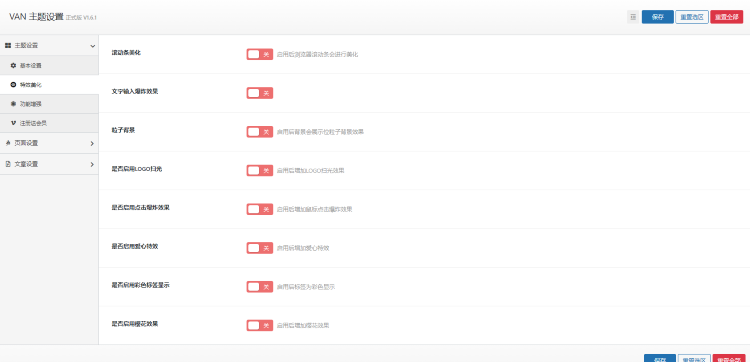Toggle the 点击爆炸效果 switch
This screenshot has height=362, width=750.
point(260,209)
